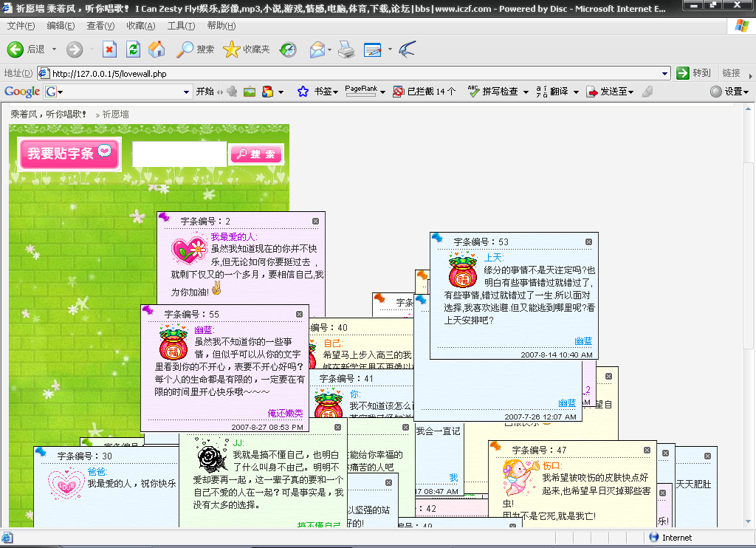
Task: Open mail icon dropdown arrow
Action: click(329, 49)
